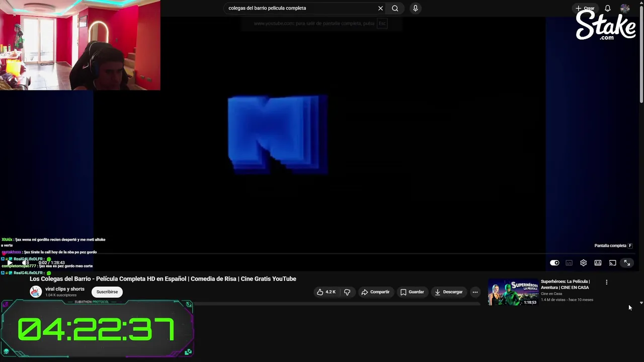Open the account avatar menu

pos(625,8)
